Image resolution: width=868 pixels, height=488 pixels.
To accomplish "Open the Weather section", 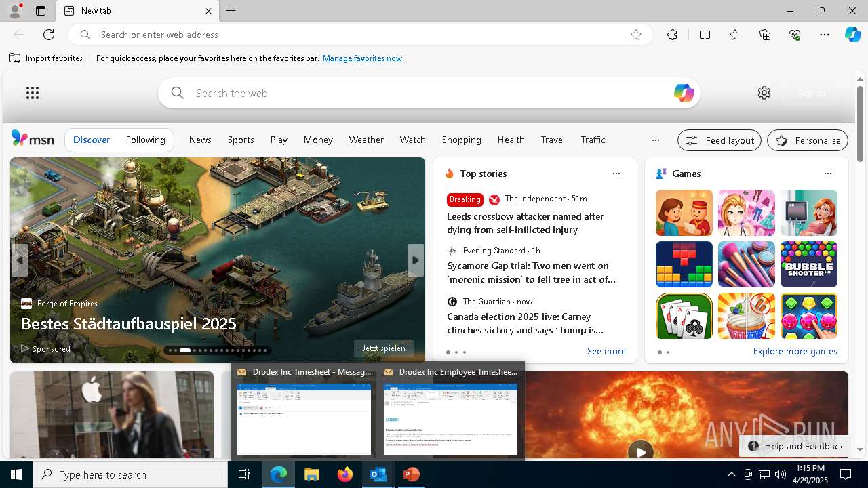I will click(366, 140).
